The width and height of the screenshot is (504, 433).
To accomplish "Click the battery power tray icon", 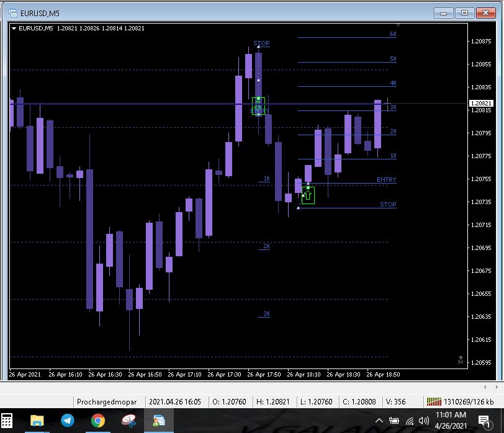I will pyautogui.click(x=394, y=421).
